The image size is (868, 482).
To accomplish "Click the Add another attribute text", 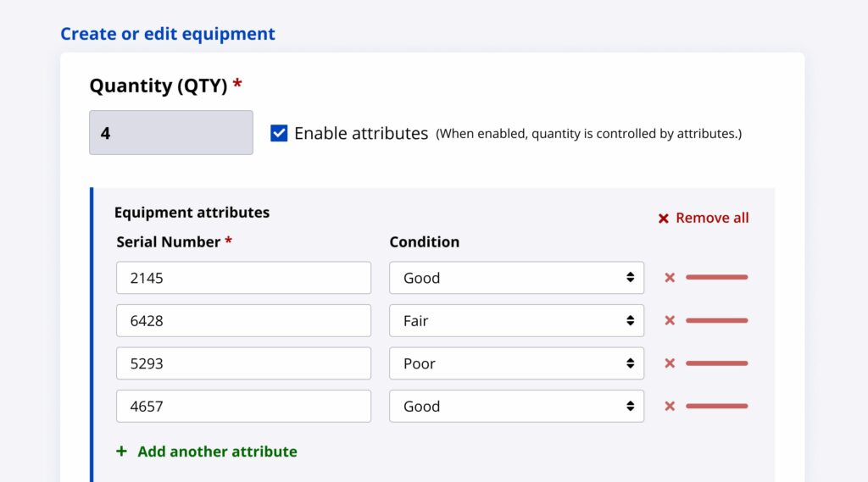I will pyautogui.click(x=217, y=452).
